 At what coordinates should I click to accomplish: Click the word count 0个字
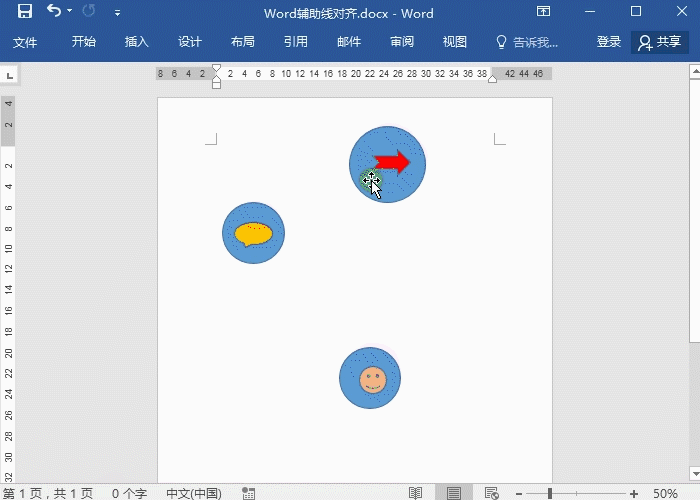[129, 493]
